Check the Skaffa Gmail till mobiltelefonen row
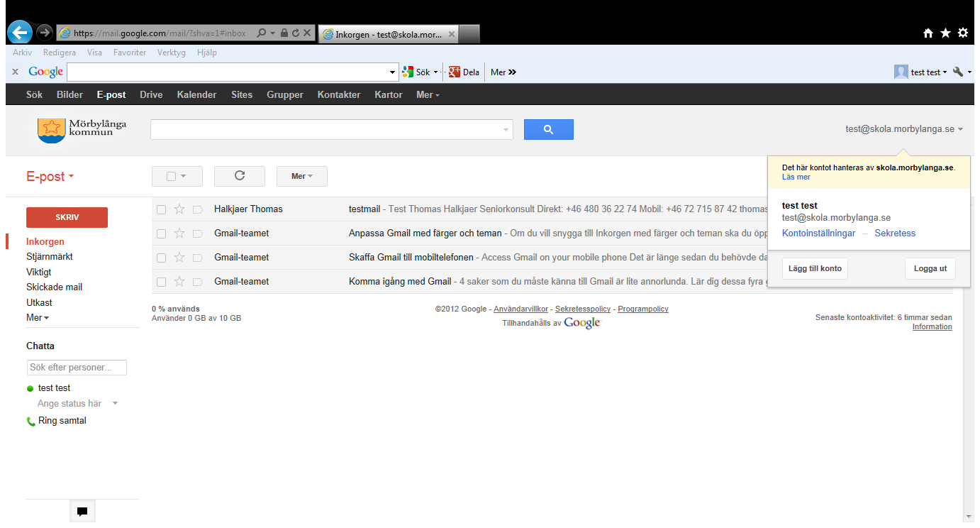 161,258
